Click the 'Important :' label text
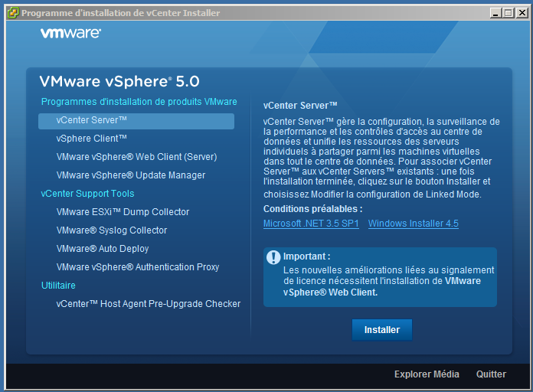The width and height of the screenshot is (533, 392). [x=306, y=256]
